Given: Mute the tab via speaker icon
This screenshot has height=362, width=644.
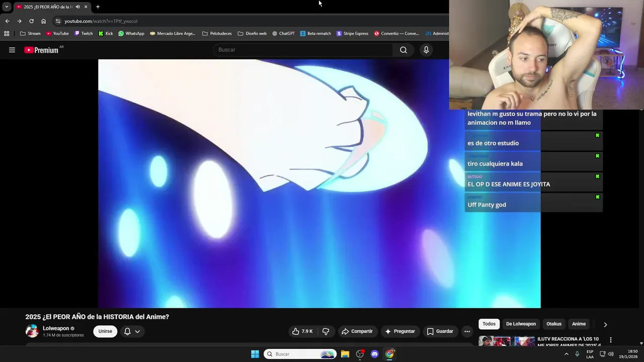Looking at the screenshot, I should [77, 7].
